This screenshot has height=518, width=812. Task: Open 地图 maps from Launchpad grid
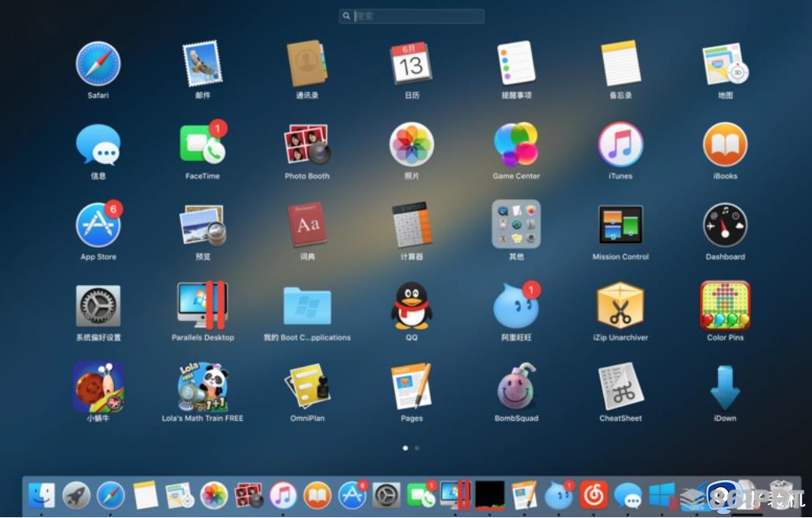tap(725, 64)
